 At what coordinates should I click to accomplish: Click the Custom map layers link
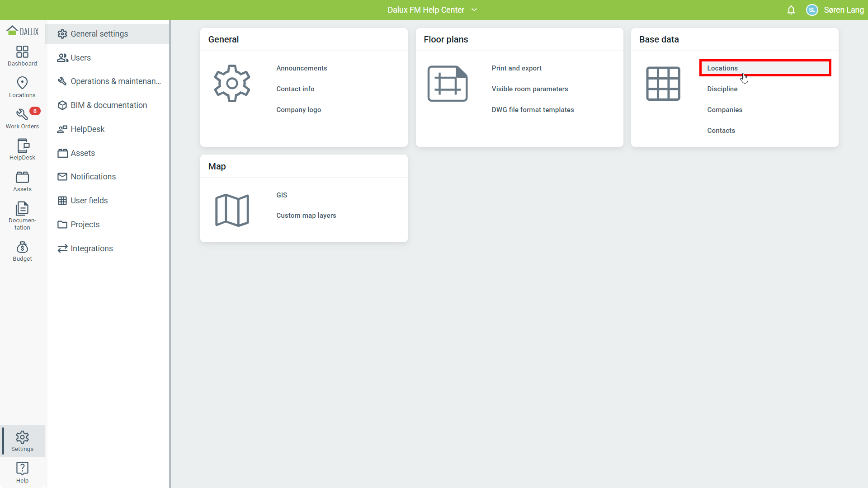pos(306,216)
